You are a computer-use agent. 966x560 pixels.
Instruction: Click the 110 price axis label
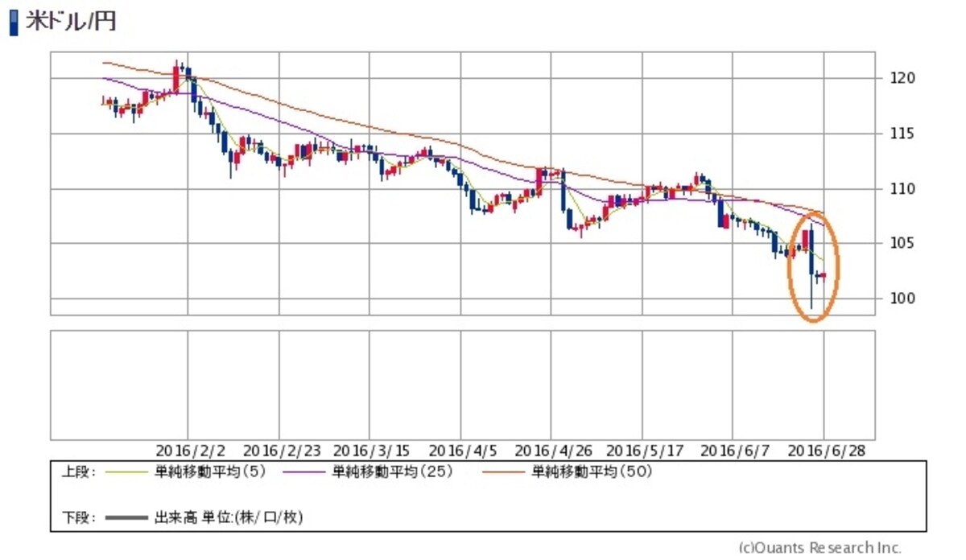[x=893, y=188]
